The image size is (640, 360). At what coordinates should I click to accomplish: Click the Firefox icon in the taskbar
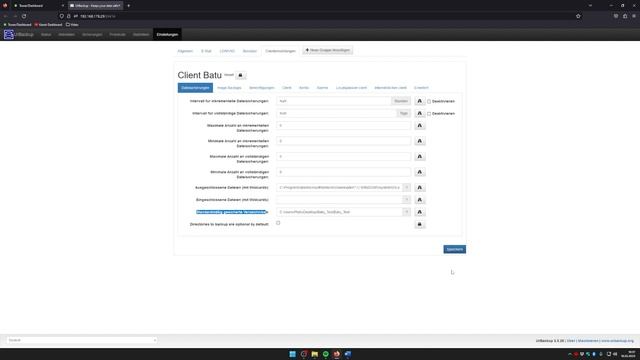point(336,354)
